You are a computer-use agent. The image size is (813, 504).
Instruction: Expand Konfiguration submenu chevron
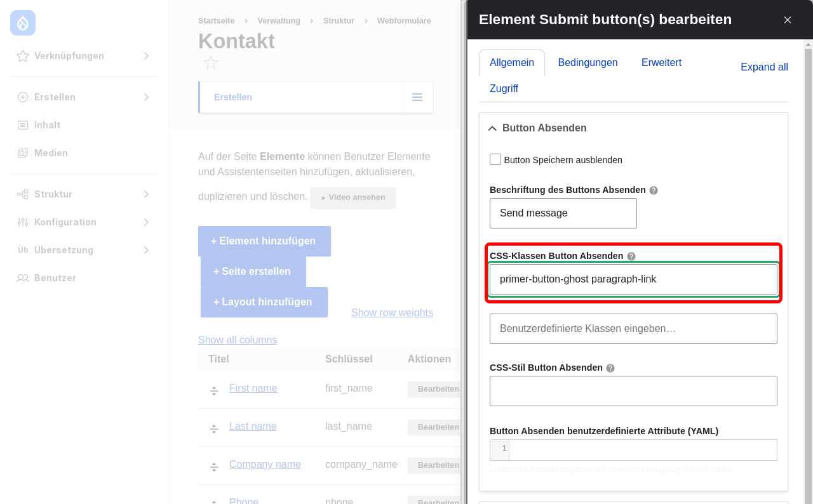[x=146, y=222]
